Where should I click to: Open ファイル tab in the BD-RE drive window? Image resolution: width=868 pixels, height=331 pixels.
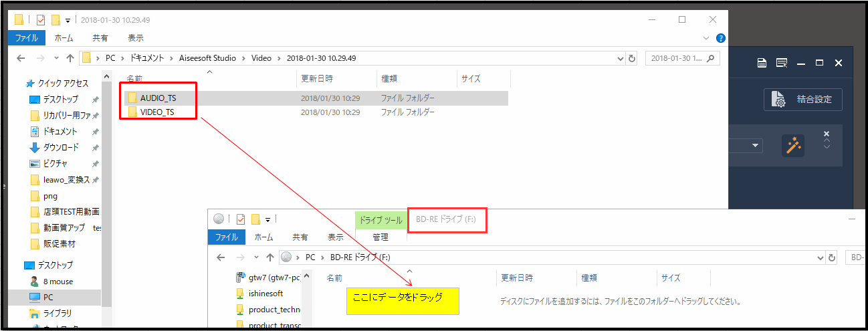point(227,237)
